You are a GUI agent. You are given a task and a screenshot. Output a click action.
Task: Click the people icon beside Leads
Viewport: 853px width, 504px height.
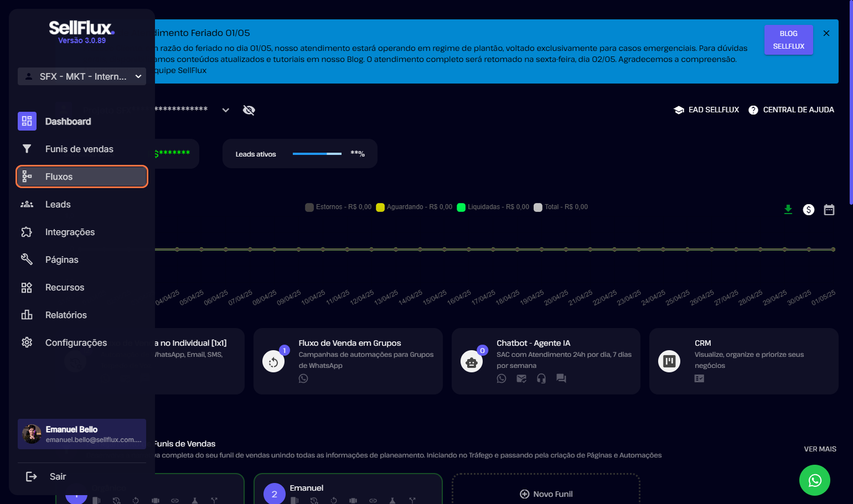(27, 204)
